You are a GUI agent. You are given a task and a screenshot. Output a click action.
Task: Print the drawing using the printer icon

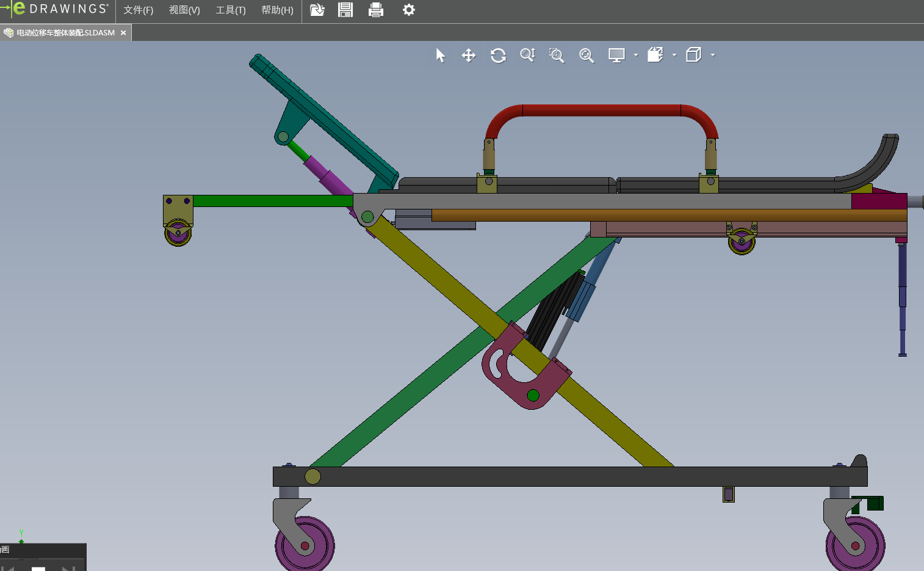point(376,10)
